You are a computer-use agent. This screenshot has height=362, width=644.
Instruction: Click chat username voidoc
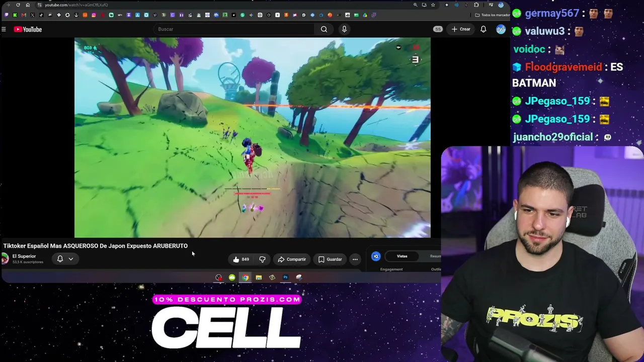(529, 49)
